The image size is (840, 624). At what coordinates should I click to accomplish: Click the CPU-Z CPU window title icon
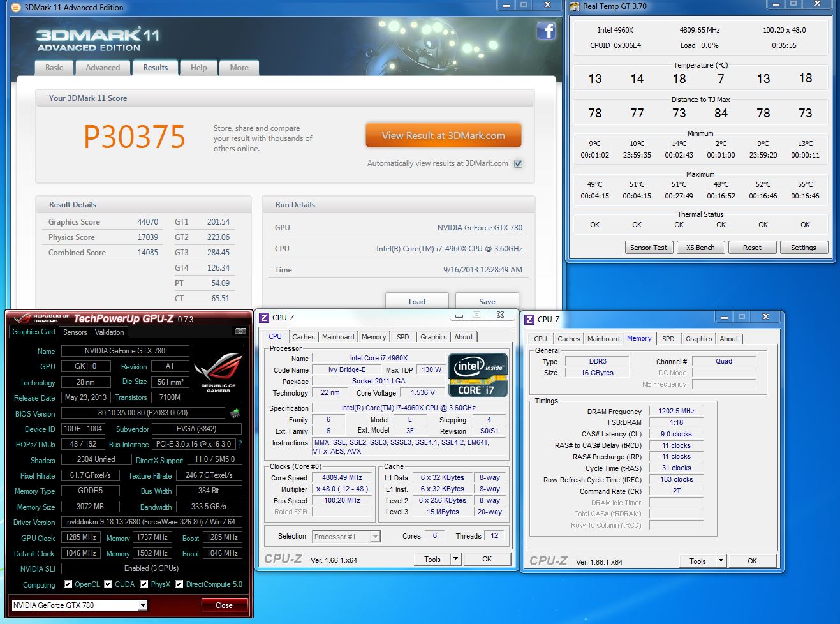coord(264,317)
